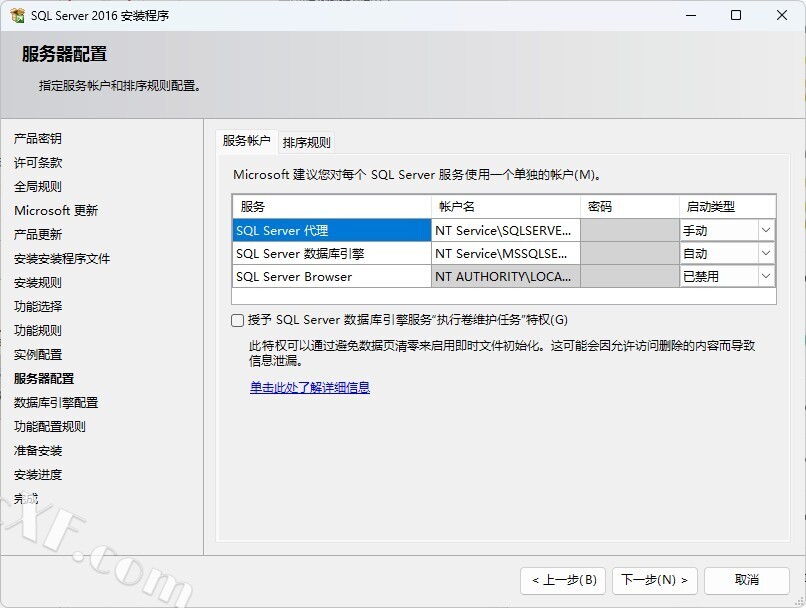Image resolution: width=806 pixels, height=608 pixels.
Task: Switch to the 服务帐户 tab
Action: 246,141
